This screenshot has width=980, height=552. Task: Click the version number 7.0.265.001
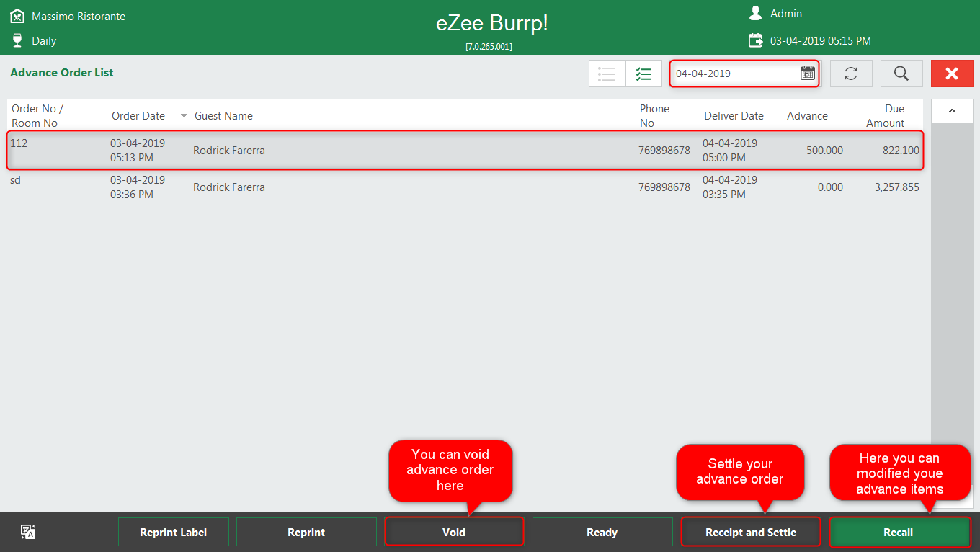[x=489, y=47]
